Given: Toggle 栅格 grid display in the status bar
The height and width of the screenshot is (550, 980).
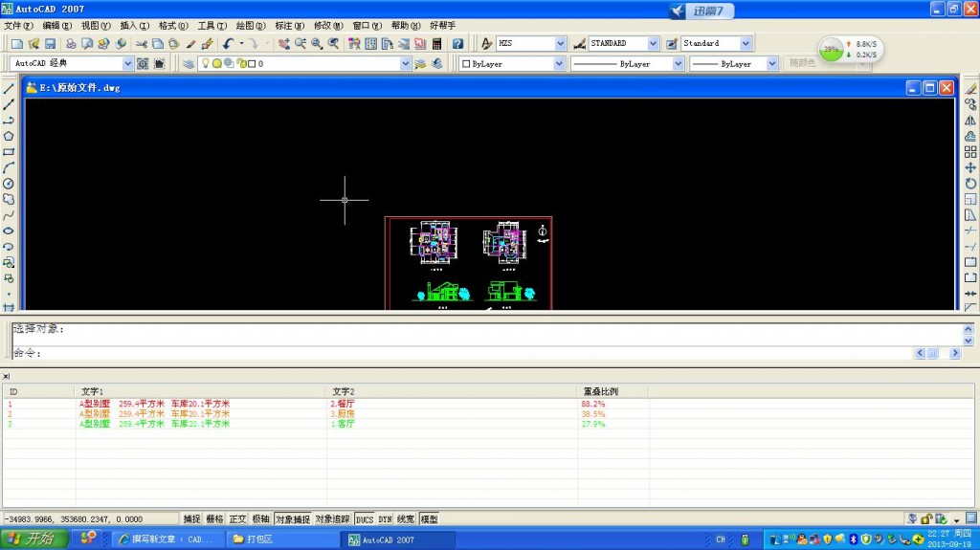Looking at the screenshot, I should coord(214,518).
